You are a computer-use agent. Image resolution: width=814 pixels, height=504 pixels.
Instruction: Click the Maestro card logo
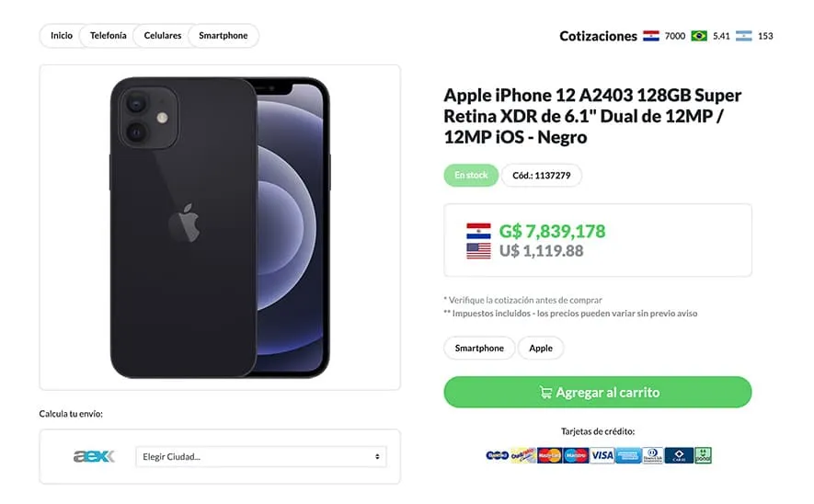point(576,455)
